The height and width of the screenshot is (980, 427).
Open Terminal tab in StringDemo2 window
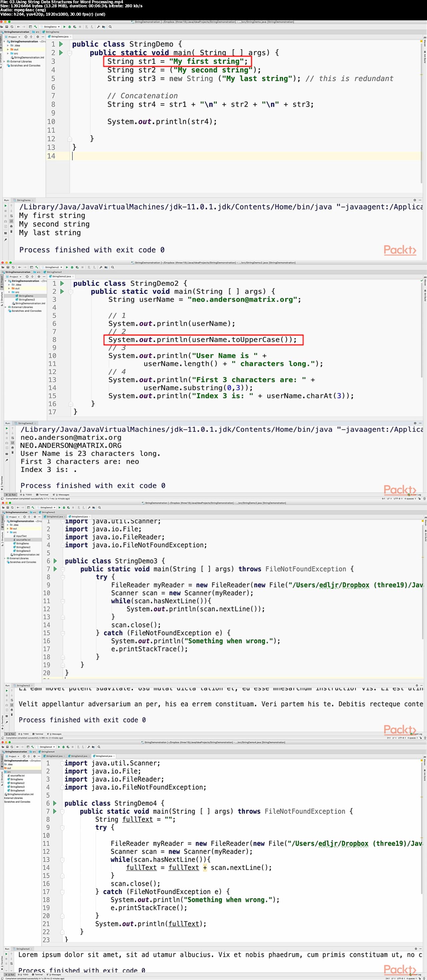click(x=42, y=495)
